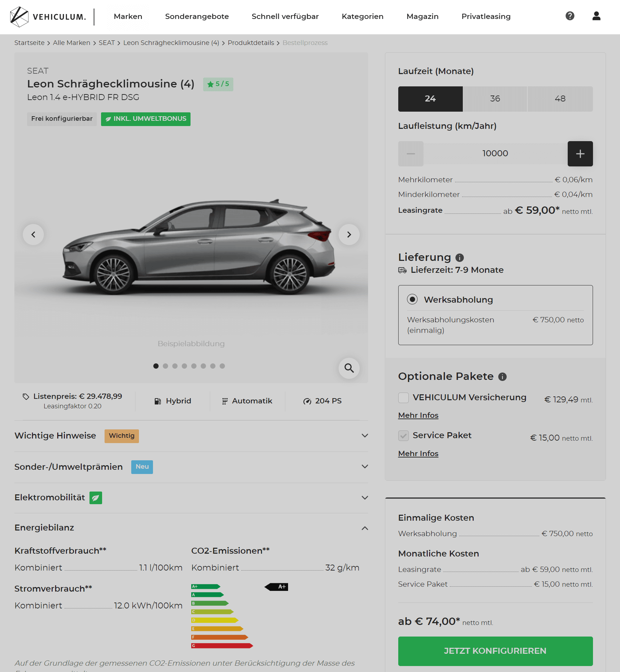Click the price tag icon next to Listenpreis

point(26,396)
